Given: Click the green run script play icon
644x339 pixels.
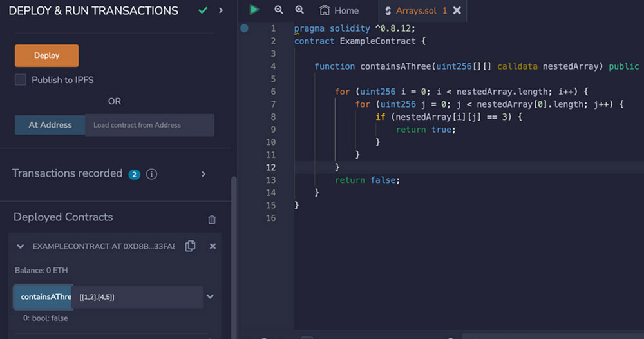Looking at the screenshot, I should (254, 10).
